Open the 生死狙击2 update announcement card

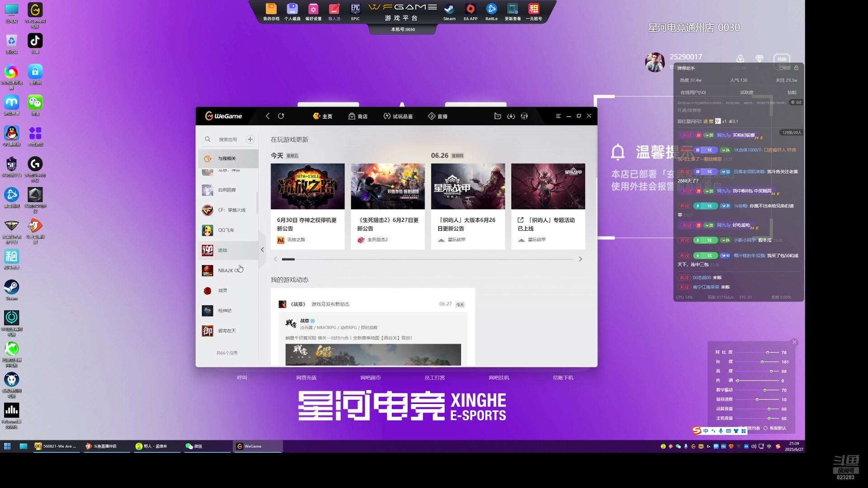pyautogui.click(x=388, y=206)
